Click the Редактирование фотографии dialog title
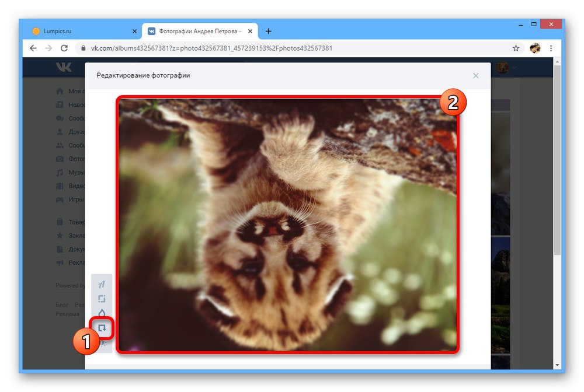The width and height of the screenshot is (584, 392). [144, 75]
